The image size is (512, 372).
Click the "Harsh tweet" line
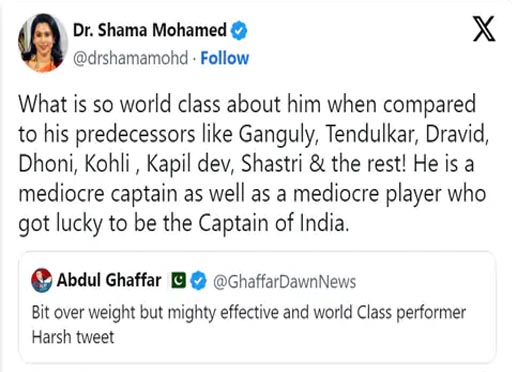[x=73, y=337]
